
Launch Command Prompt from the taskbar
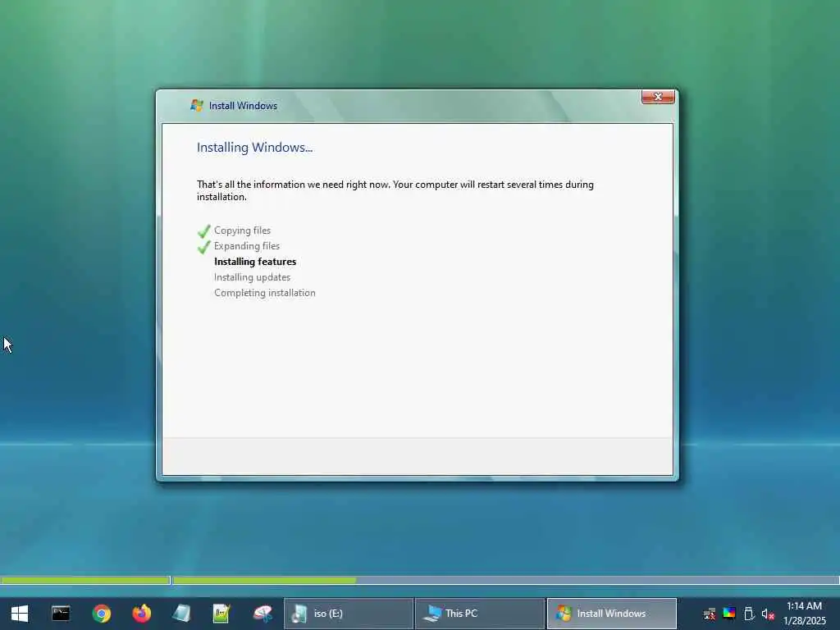pyautogui.click(x=61, y=614)
